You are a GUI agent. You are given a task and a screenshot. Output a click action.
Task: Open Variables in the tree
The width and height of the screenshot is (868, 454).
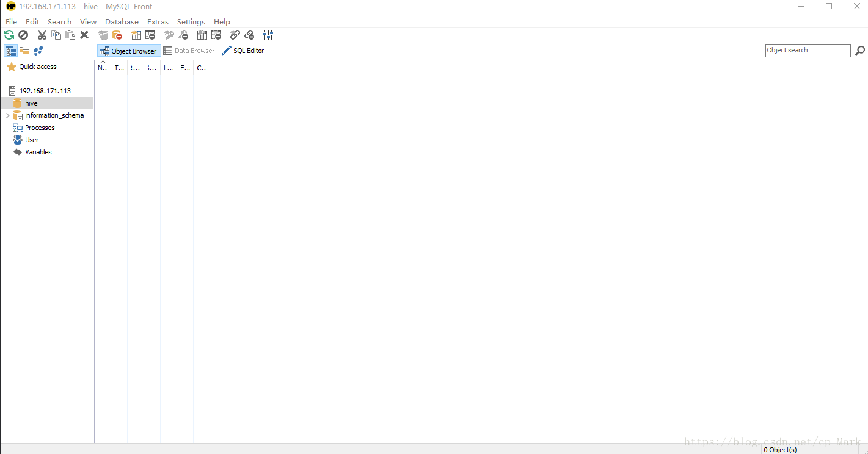[x=38, y=152]
